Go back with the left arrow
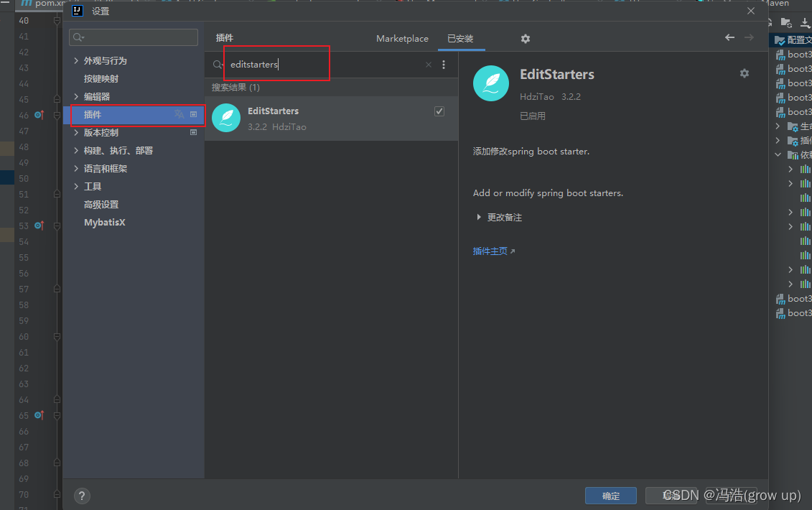The image size is (812, 510). (729, 37)
